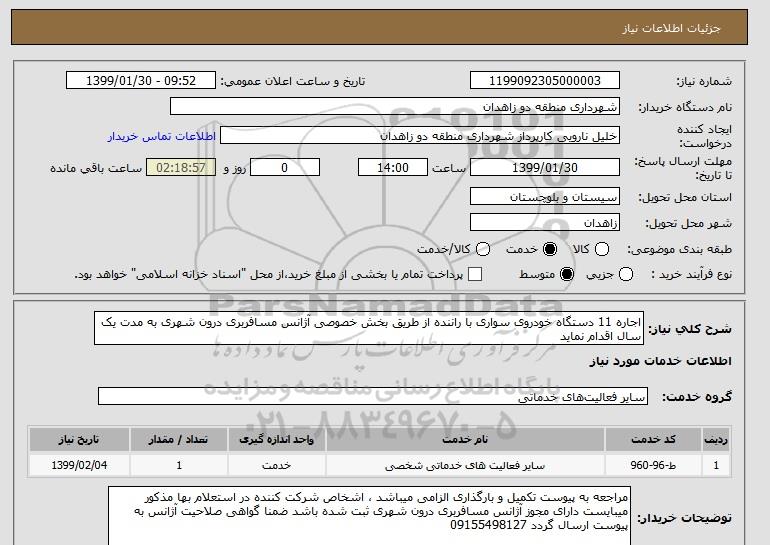The width and height of the screenshot is (770, 545).
Task: Choose the متوسط purchase type radio
Action: pos(567,274)
